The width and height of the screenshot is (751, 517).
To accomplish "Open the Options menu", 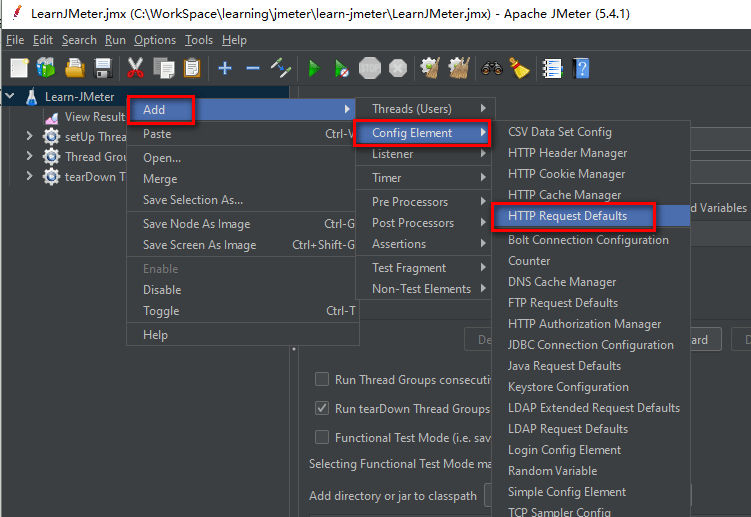I will point(155,40).
